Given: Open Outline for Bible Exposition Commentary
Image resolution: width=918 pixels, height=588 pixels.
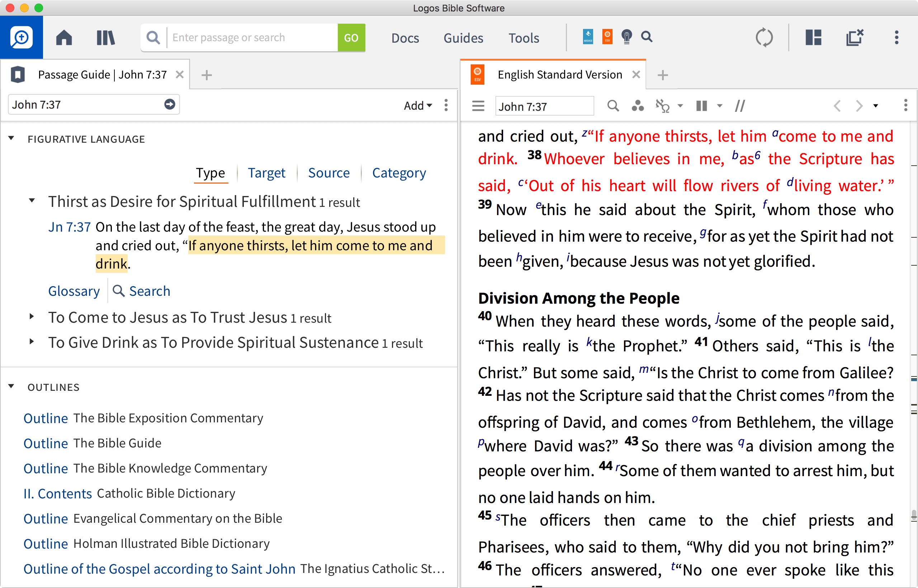Looking at the screenshot, I should tap(46, 418).
